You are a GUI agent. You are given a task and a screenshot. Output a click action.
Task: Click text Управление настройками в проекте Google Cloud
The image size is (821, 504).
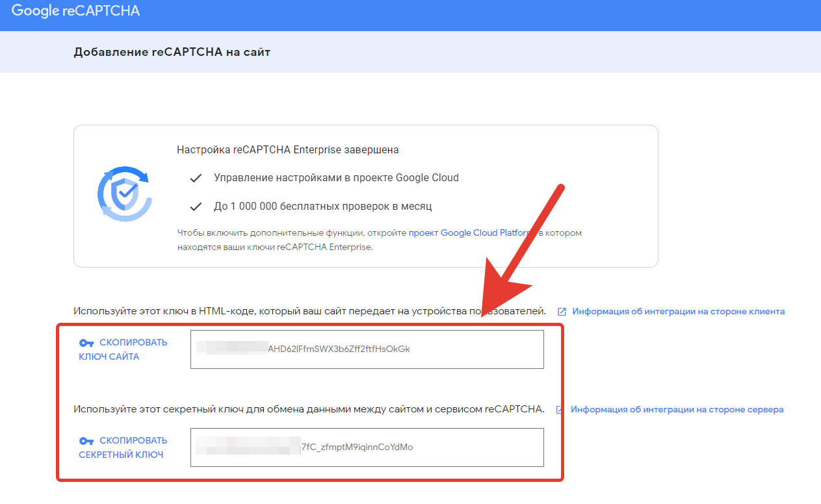coord(336,178)
